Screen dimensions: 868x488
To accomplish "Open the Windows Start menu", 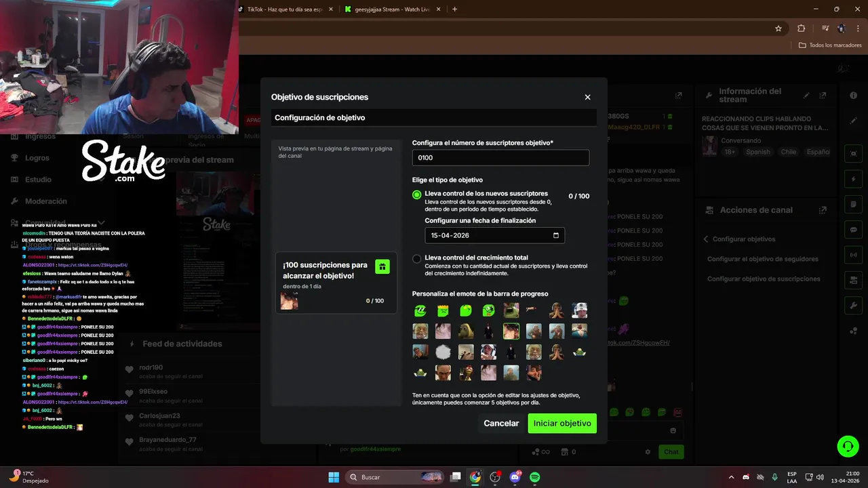I will 334,477.
